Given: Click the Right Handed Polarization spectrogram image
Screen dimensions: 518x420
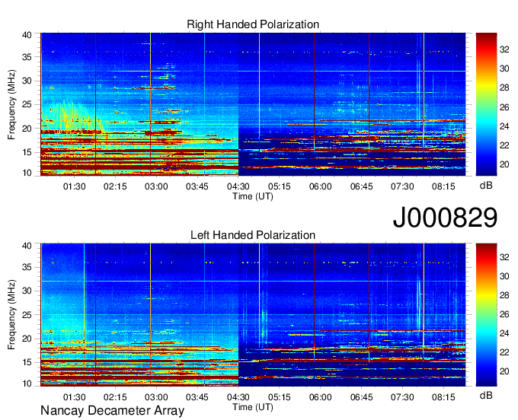Looking at the screenshot, I should coord(253,104).
